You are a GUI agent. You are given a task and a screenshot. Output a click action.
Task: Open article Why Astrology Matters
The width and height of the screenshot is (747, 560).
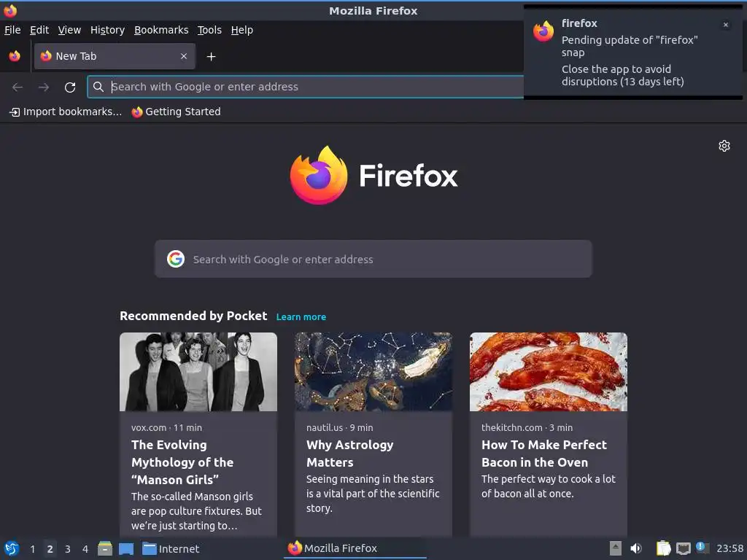[x=349, y=454]
